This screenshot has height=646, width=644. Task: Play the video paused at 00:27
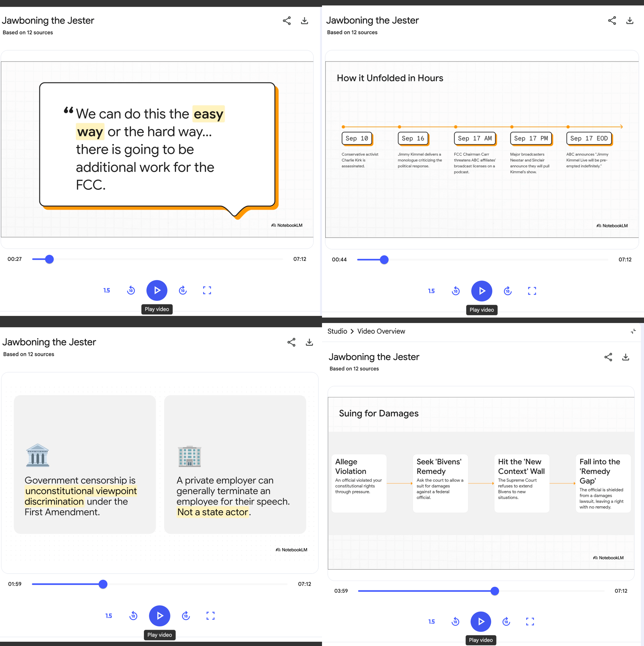(x=157, y=290)
